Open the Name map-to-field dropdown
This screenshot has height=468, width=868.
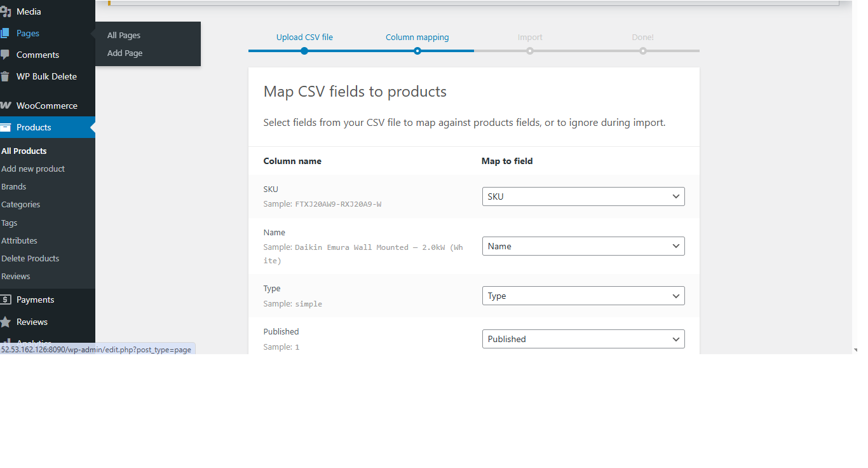583,246
